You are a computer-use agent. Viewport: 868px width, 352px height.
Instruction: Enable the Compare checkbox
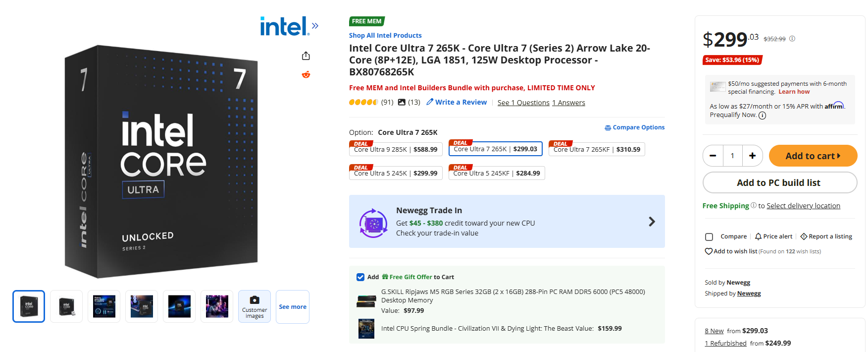tap(709, 236)
